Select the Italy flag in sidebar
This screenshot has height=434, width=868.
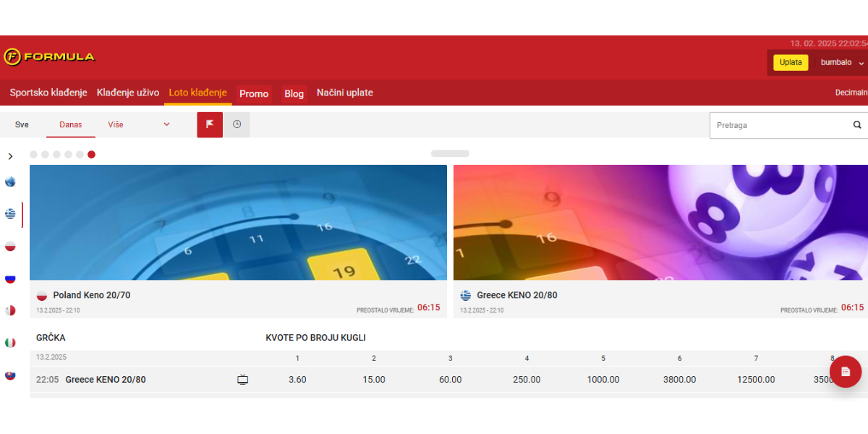pyautogui.click(x=10, y=341)
